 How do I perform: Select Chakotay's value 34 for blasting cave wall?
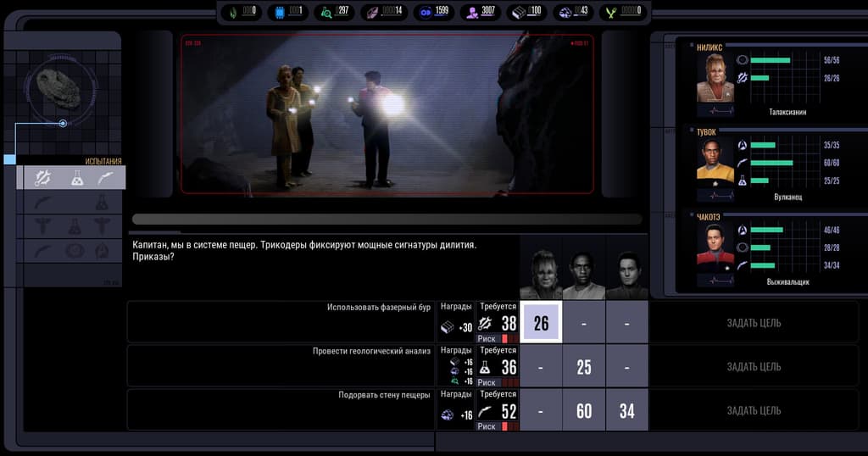pos(626,410)
